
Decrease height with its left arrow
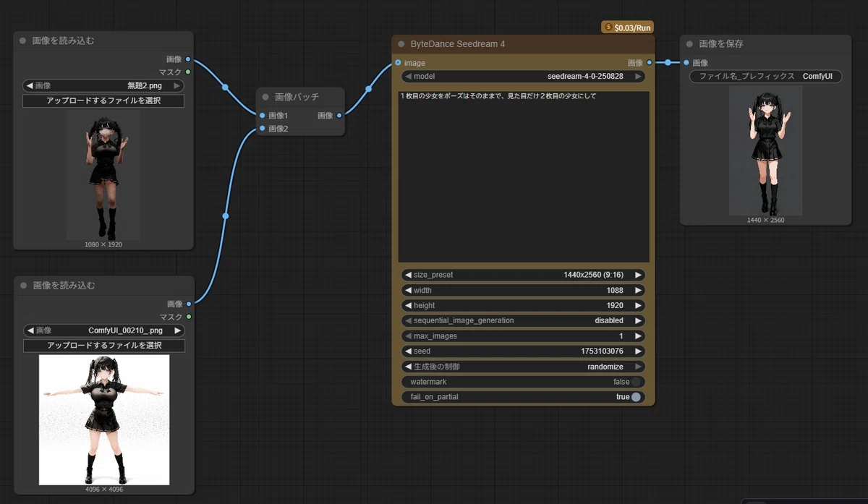408,305
